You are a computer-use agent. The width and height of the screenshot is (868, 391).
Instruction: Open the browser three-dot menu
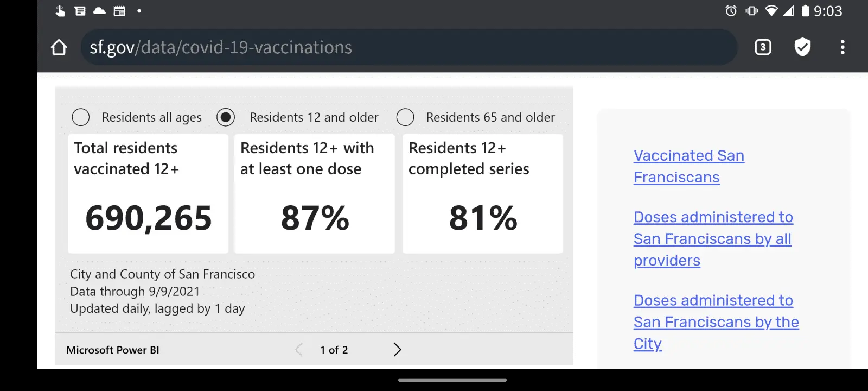click(842, 47)
